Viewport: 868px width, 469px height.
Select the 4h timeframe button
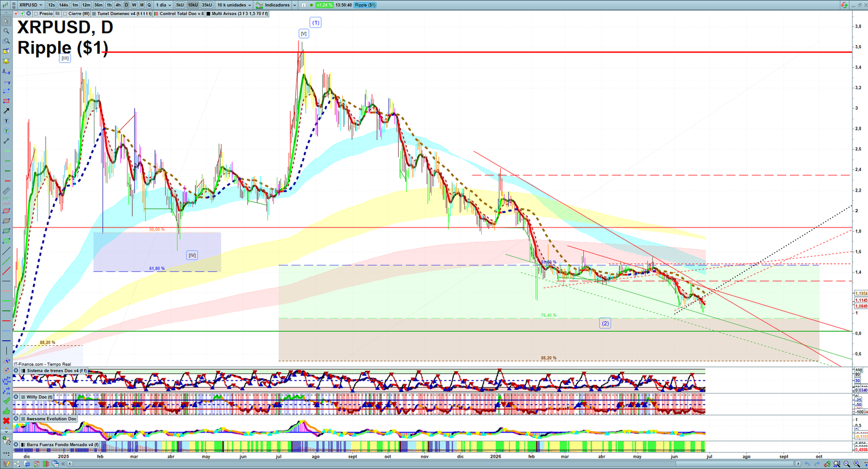coord(118,5)
